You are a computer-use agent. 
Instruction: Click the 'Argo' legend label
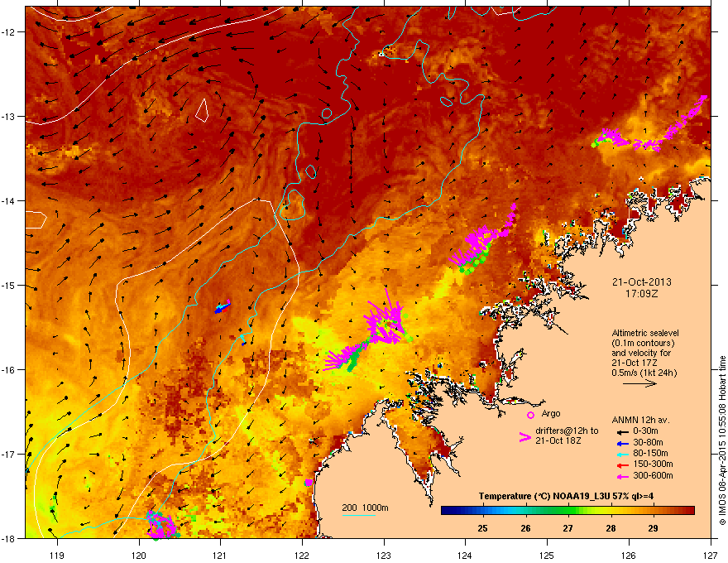coord(551,413)
